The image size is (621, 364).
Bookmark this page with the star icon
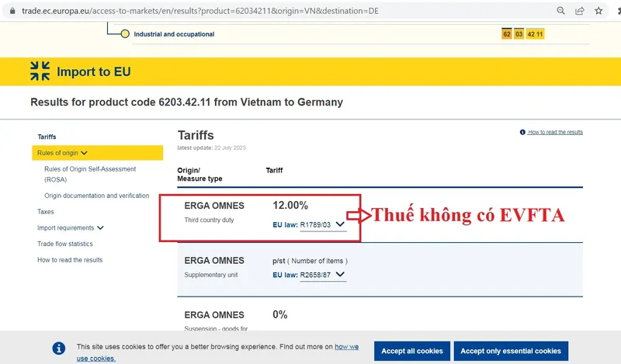click(x=598, y=11)
